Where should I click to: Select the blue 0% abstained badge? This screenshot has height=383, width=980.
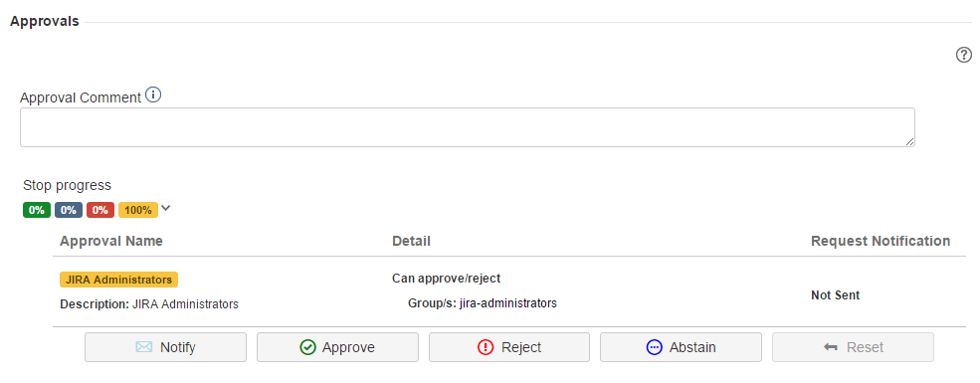pos(68,210)
